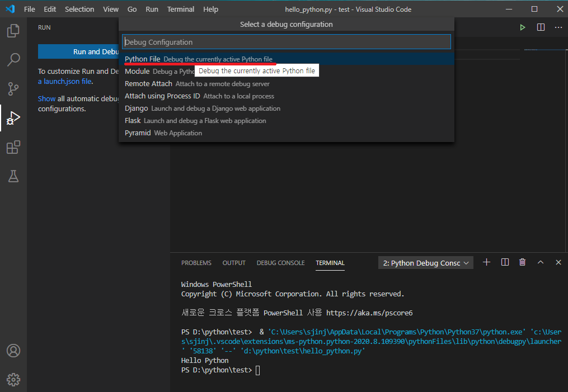Select the Run and Debug activity icon
568x392 pixels.
point(13,118)
